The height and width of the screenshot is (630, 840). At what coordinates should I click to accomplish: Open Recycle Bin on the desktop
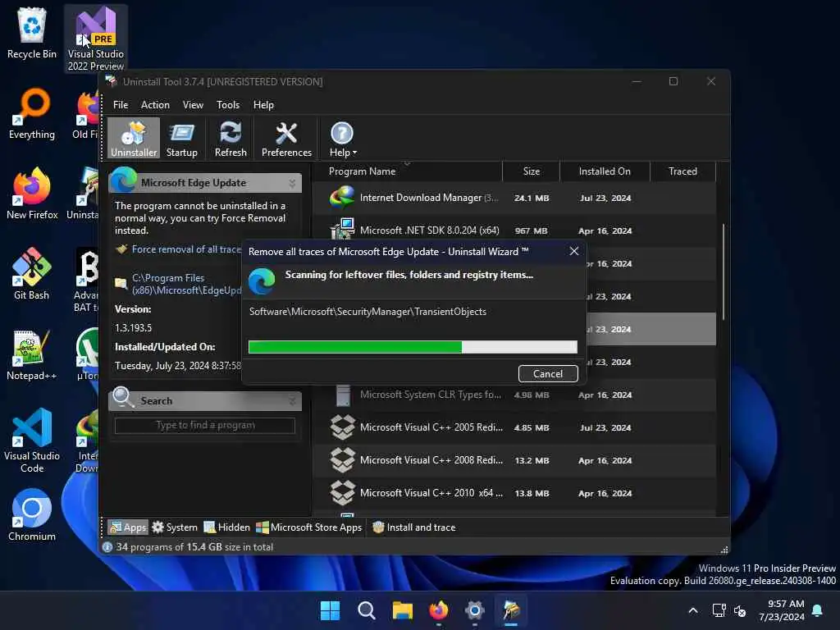[32, 33]
